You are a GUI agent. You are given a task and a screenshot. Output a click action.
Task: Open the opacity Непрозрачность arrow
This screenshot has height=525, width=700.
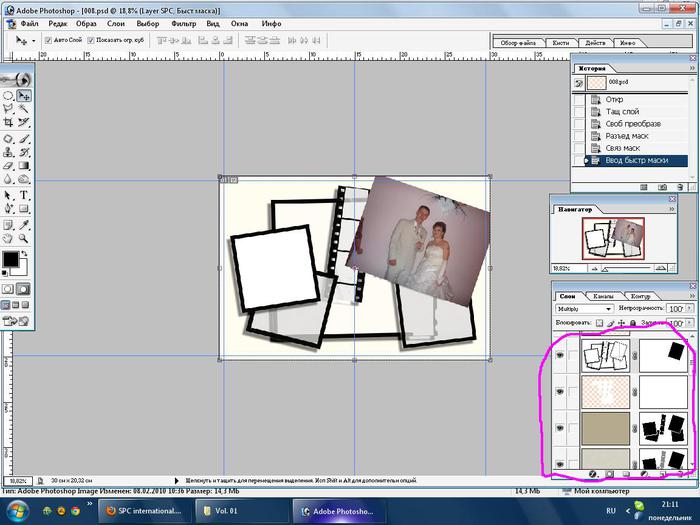pos(690,308)
